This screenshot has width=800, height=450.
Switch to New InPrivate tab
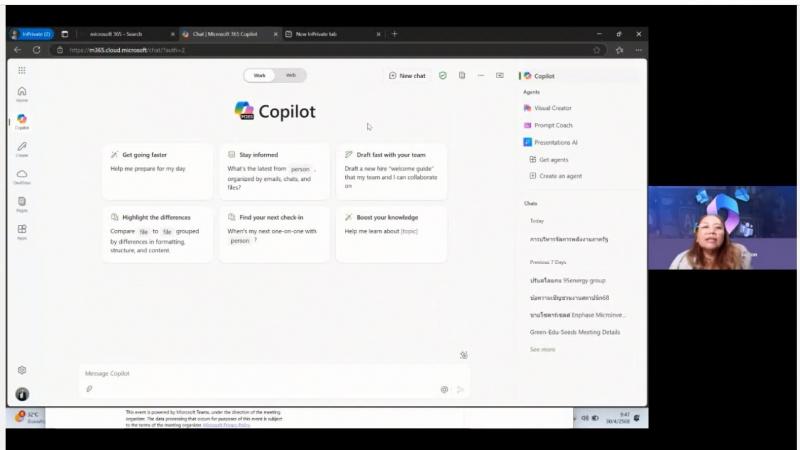point(333,34)
